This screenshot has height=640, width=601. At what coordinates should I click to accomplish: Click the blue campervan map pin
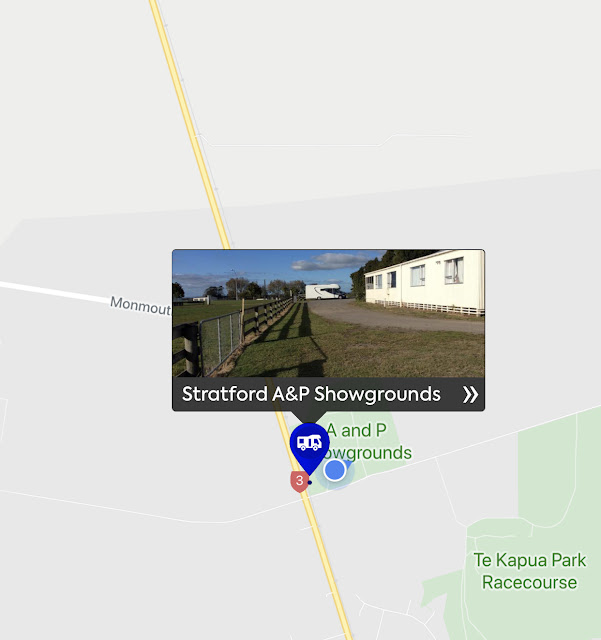pyautogui.click(x=309, y=446)
